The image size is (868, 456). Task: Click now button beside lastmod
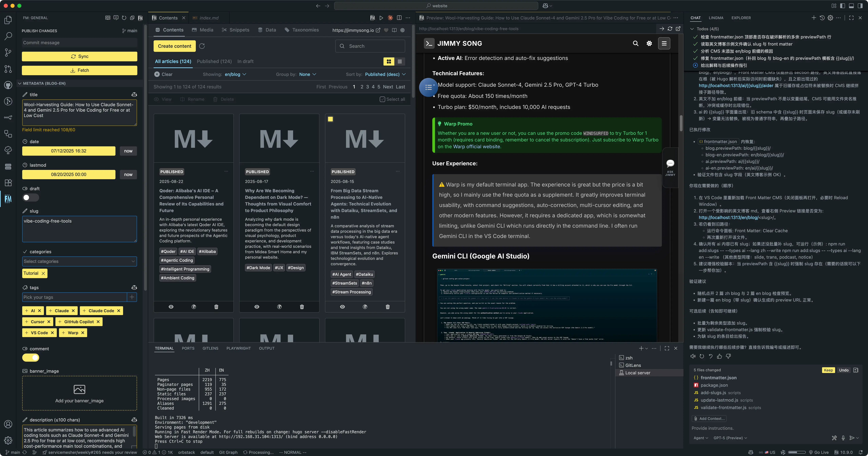click(128, 175)
